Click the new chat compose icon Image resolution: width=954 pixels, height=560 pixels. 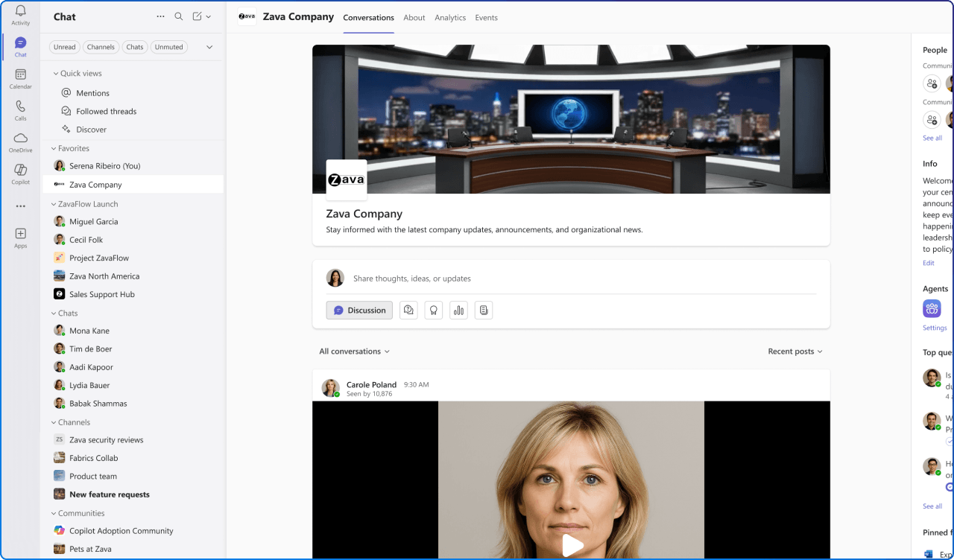tap(197, 16)
